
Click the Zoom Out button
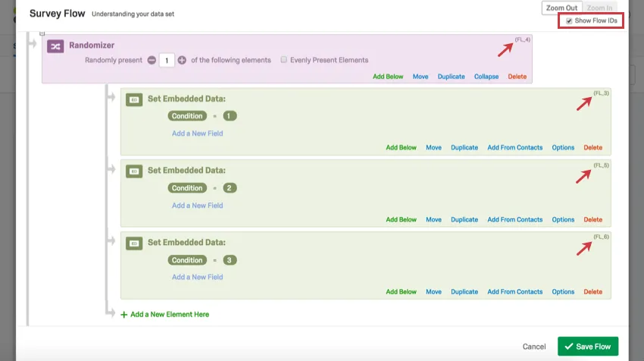click(x=561, y=8)
